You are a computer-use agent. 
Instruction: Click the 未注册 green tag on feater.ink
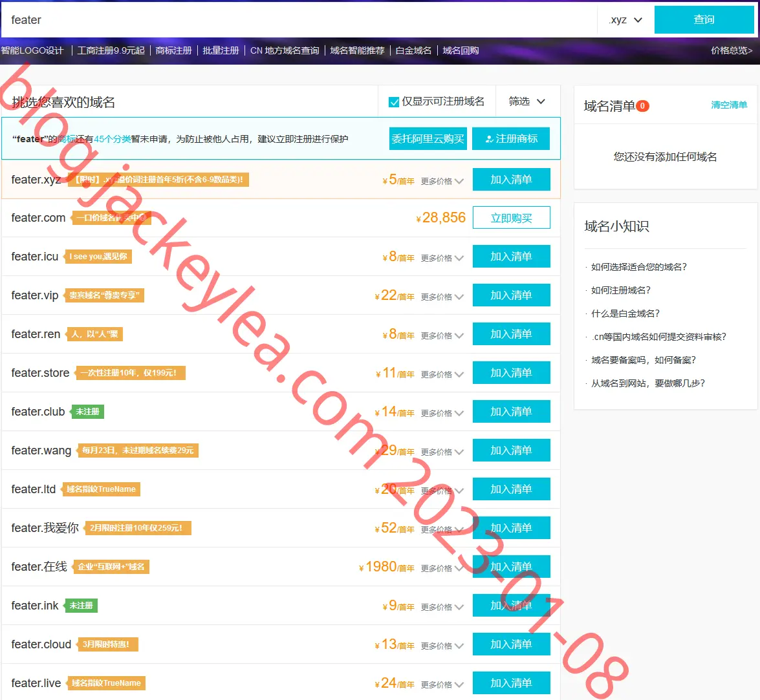(x=81, y=606)
